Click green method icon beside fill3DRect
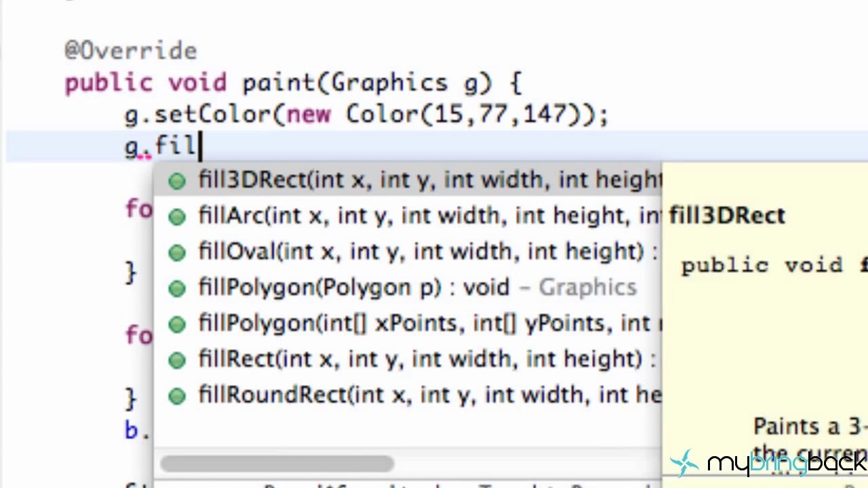The width and height of the screenshot is (868, 488). (x=177, y=181)
